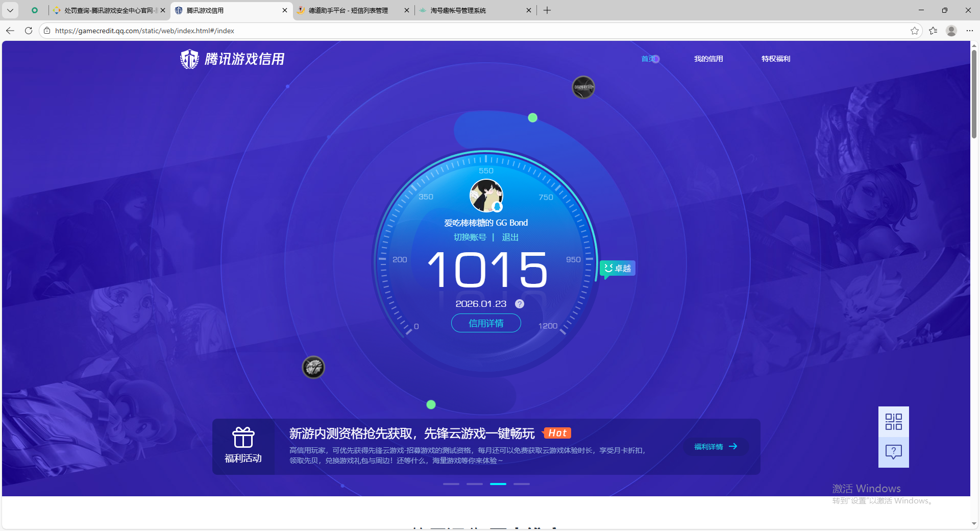Screen dimensions: 980x531
Task: Click the help icon beside the date 2026.01.23
Action: pyautogui.click(x=519, y=304)
